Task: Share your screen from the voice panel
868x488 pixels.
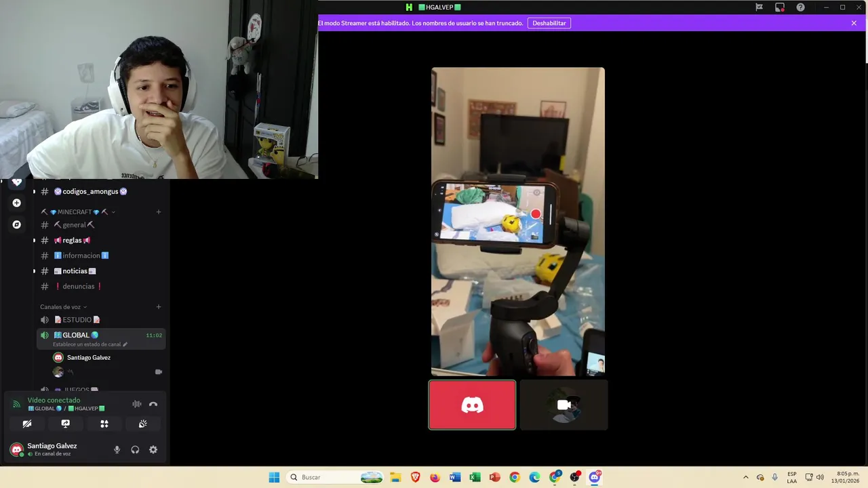Action: [66, 424]
